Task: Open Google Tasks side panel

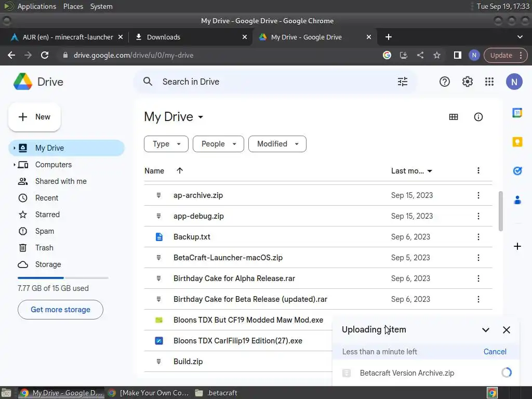Action: (x=517, y=170)
